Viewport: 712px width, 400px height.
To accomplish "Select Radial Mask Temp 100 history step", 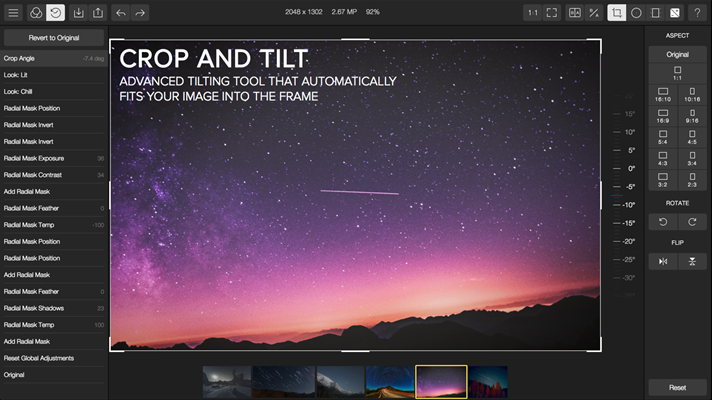I will click(x=54, y=325).
